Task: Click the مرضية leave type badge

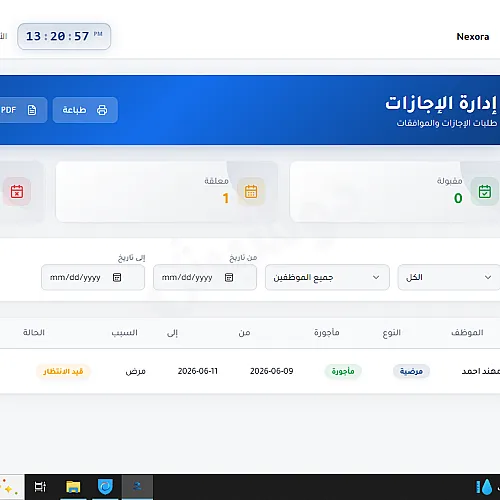Action: pos(411,371)
